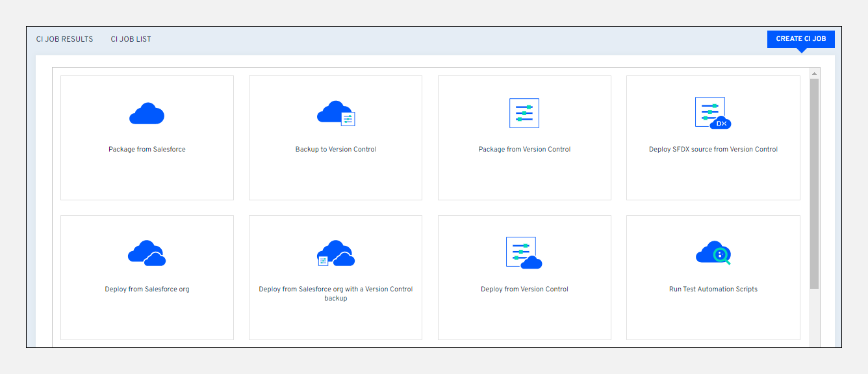868x374 pixels.
Task: Click the Salesforce org with backup icon
Action: 336,253
